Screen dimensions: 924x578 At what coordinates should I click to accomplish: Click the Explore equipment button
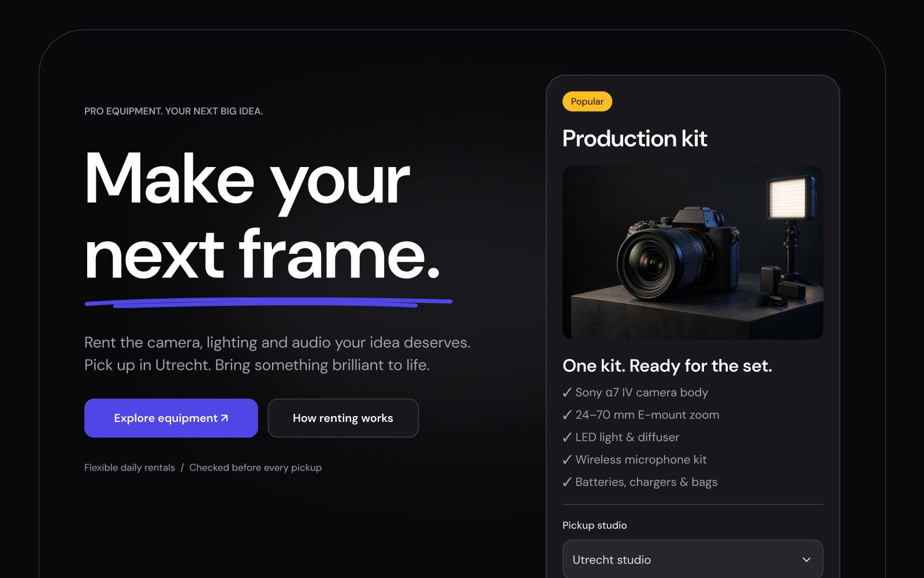click(x=171, y=418)
